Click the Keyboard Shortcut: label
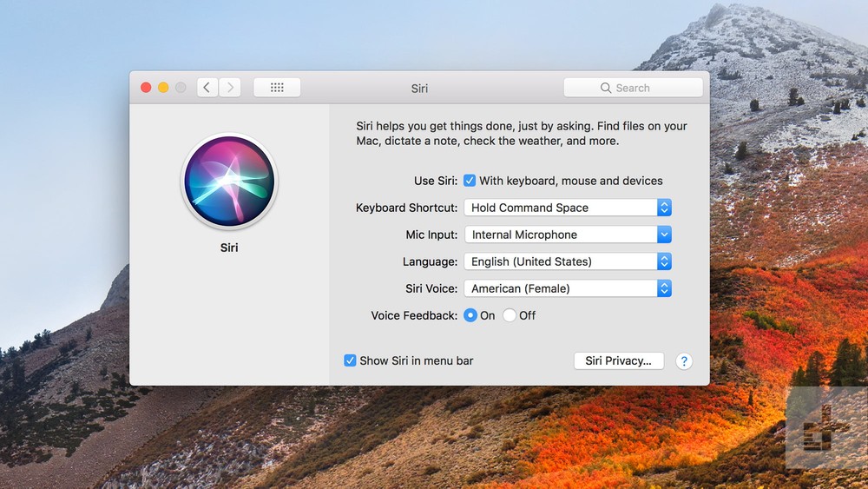 (x=406, y=208)
